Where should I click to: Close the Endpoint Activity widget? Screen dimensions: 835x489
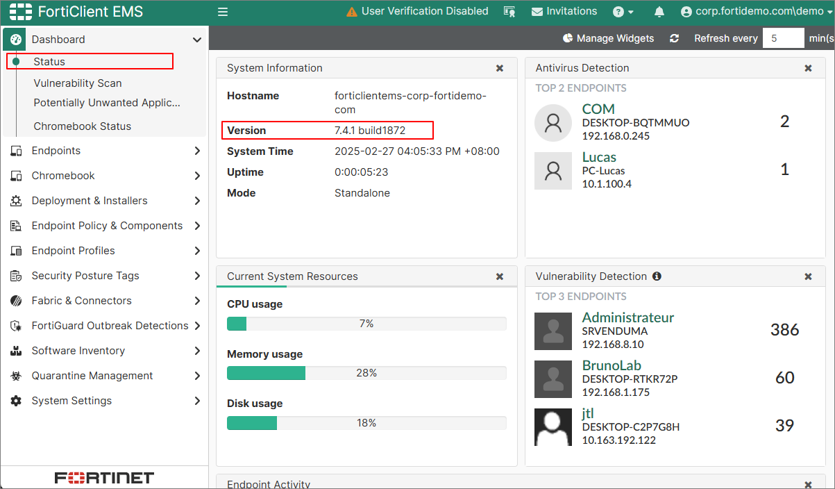click(x=808, y=484)
